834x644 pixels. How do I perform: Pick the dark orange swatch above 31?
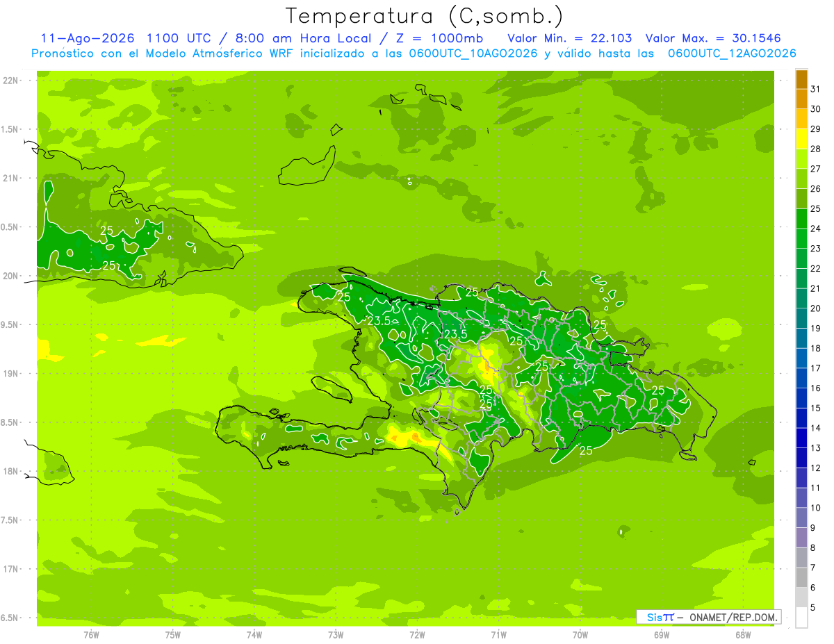pyautogui.click(x=801, y=80)
